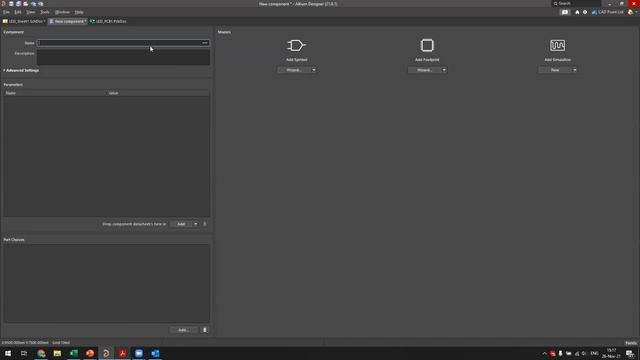Delete parameter using trash icon beside Add
This screenshot has height=360, width=640.
pos(205,224)
